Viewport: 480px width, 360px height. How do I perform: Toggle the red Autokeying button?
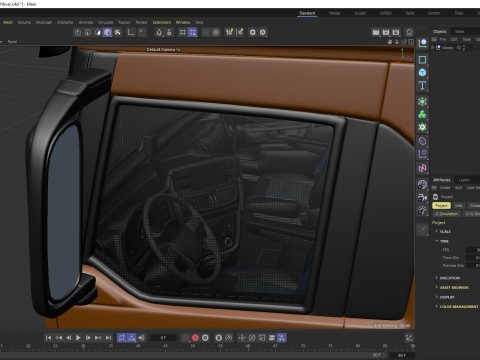(195, 338)
